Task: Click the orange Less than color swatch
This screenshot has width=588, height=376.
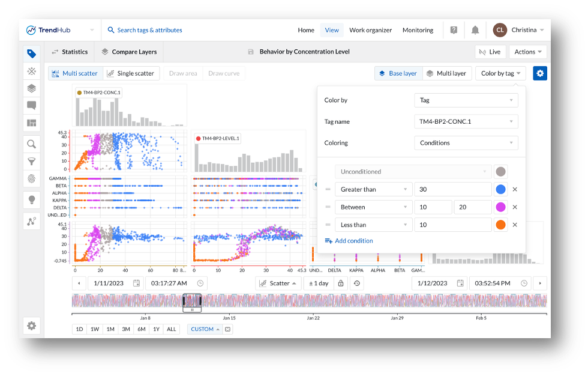Action: point(500,225)
